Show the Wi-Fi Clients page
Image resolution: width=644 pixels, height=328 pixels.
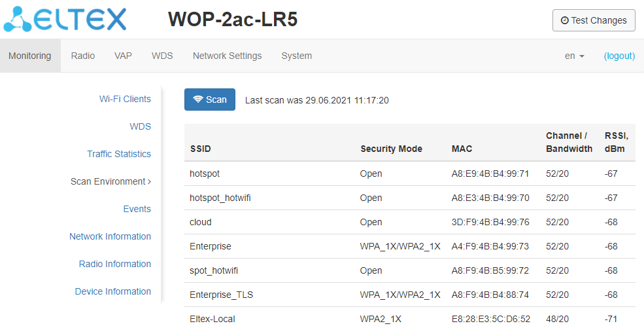point(125,99)
